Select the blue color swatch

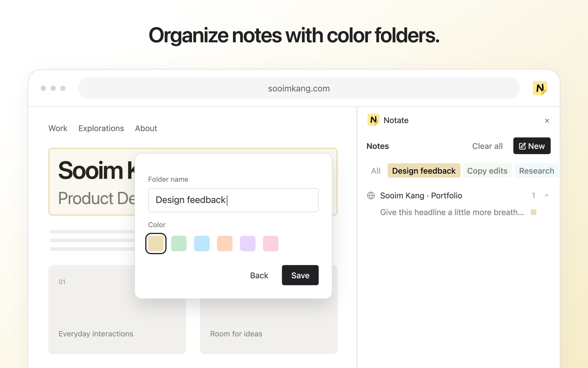coord(202,243)
